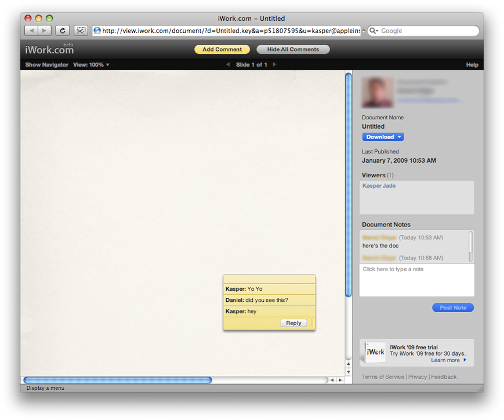Viewport: 504px width, 420px height.
Task: Click the 'Slide 1 of 1' indicator
Action: [251, 64]
